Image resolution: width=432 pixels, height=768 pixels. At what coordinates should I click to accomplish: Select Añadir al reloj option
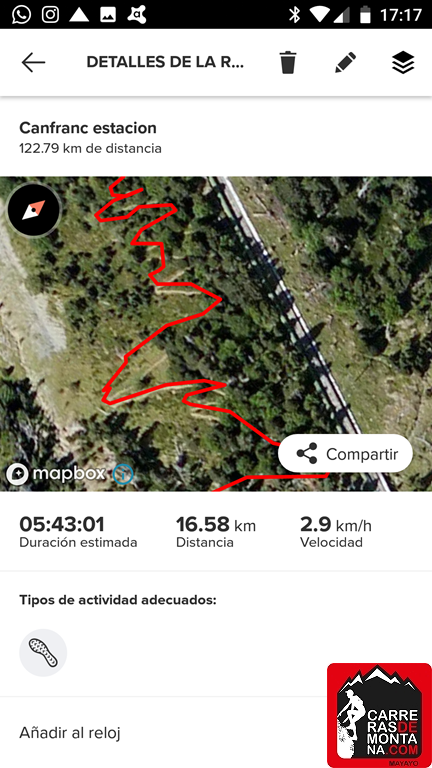pyautogui.click(x=70, y=733)
